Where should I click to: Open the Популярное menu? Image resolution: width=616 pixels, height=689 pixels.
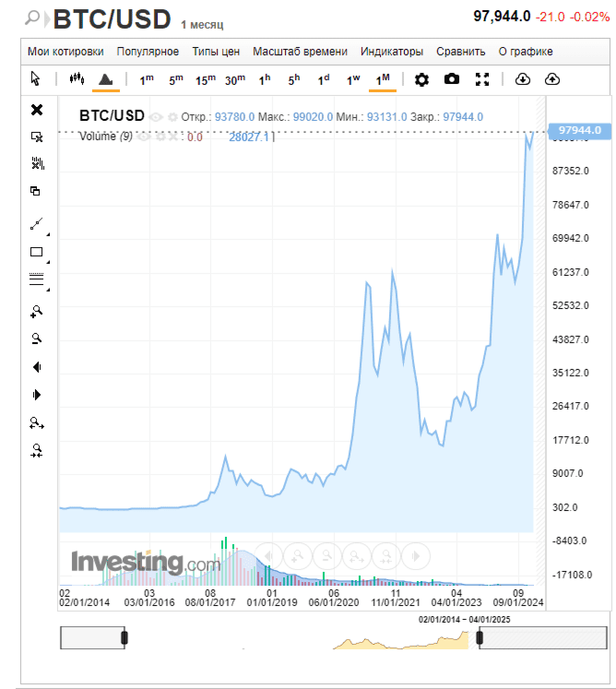coord(148,52)
